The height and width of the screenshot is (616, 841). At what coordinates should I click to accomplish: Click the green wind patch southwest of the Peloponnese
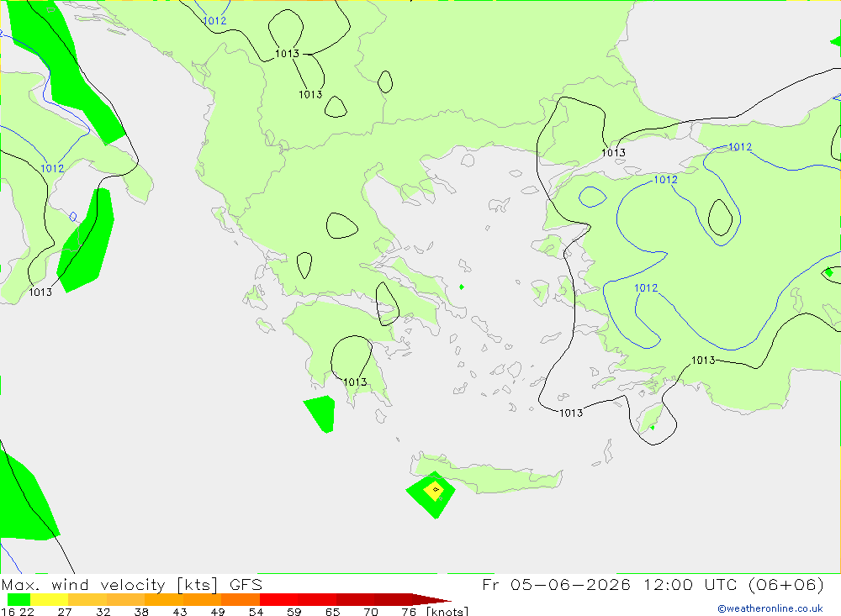[x=322, y=413]
